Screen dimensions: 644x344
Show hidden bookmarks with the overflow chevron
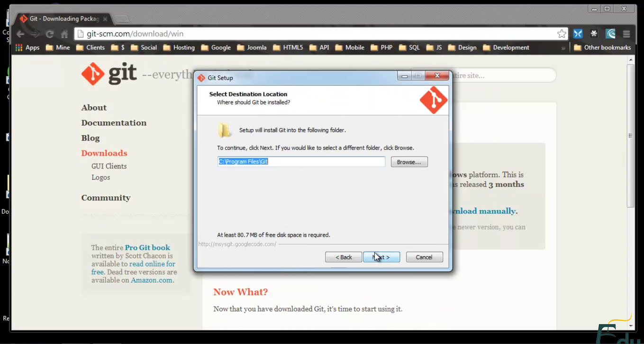[x=563, y=48]
